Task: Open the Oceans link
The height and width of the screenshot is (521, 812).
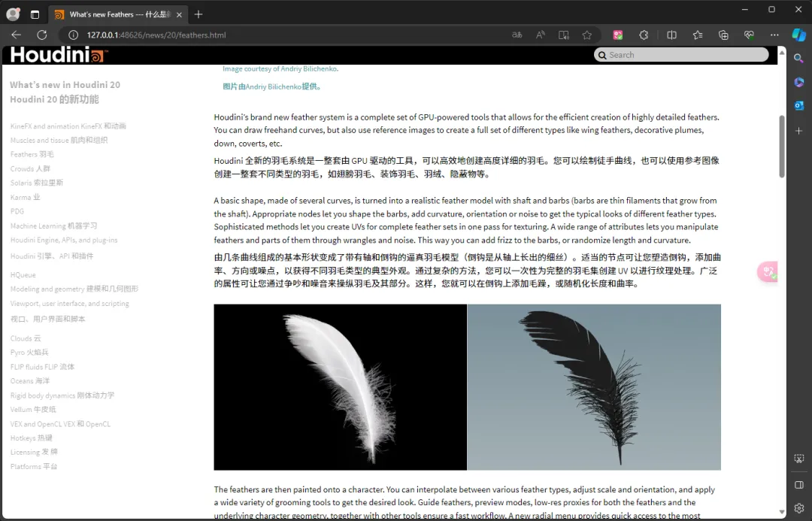Action: 29,380
